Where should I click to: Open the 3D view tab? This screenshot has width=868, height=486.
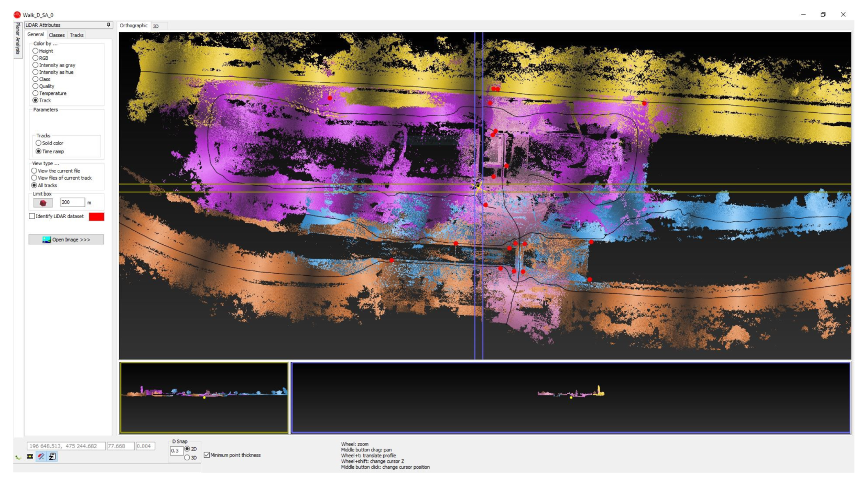[x=156, y=26]
